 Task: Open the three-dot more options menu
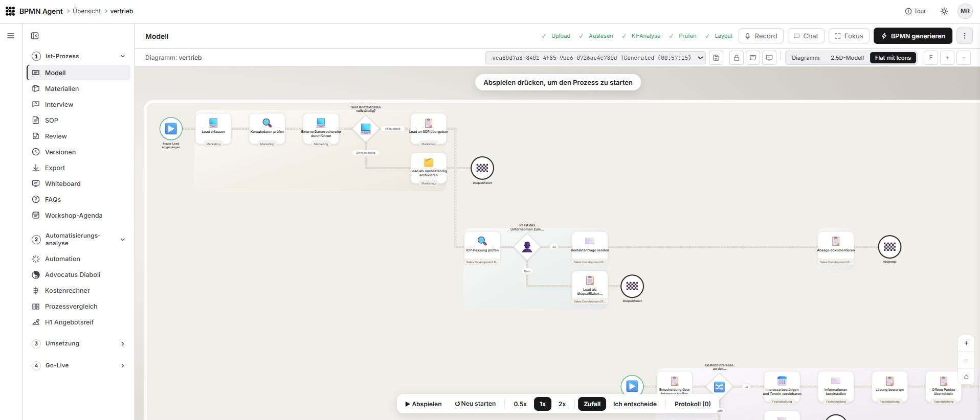tap(965, 36)
